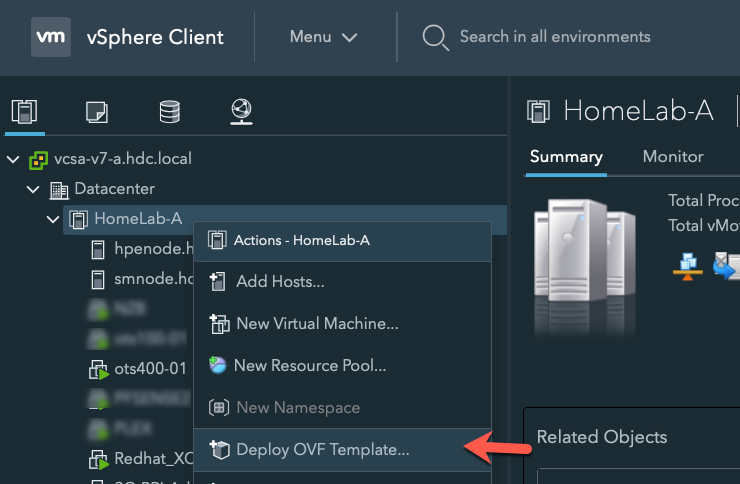The width and height of the screenshot is (740, 484).
Task: Select Datacenter in the inventory tree
Action: pos(115,189)
